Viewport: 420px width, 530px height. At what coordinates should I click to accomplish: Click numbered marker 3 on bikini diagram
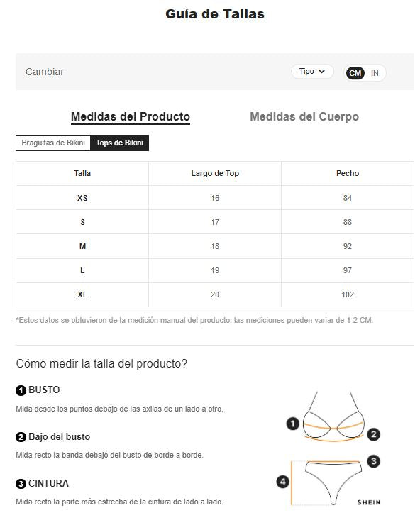(373, 461)
